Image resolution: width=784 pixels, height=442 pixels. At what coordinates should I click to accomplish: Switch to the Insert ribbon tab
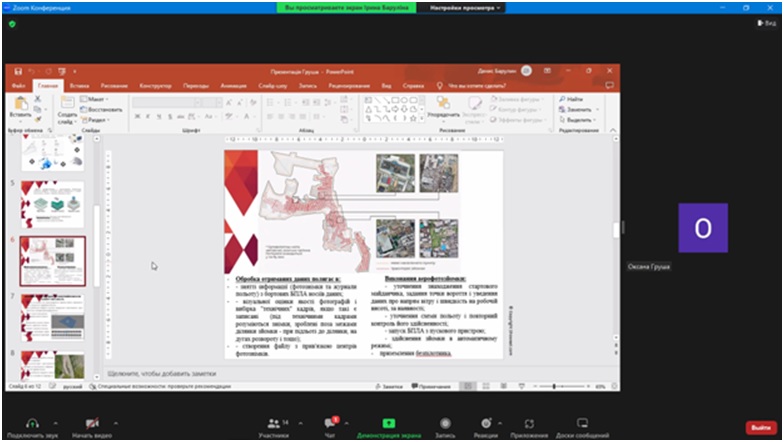(80, 86)
